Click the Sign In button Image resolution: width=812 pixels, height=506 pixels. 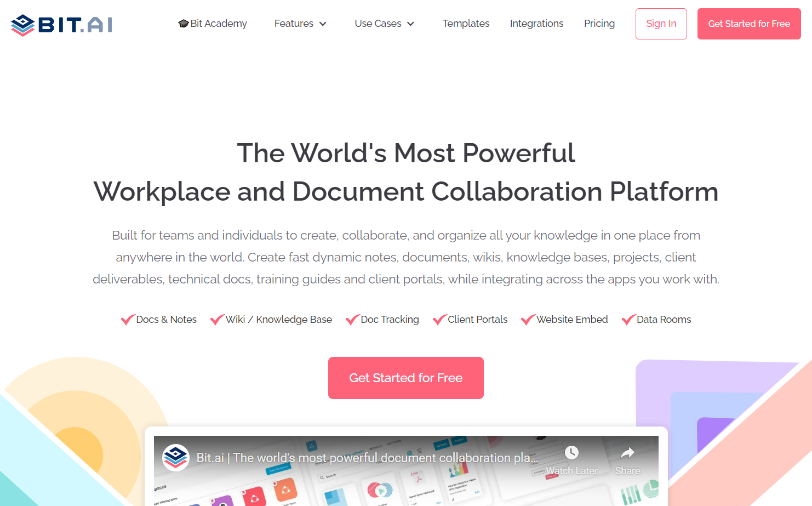point(661,24)
